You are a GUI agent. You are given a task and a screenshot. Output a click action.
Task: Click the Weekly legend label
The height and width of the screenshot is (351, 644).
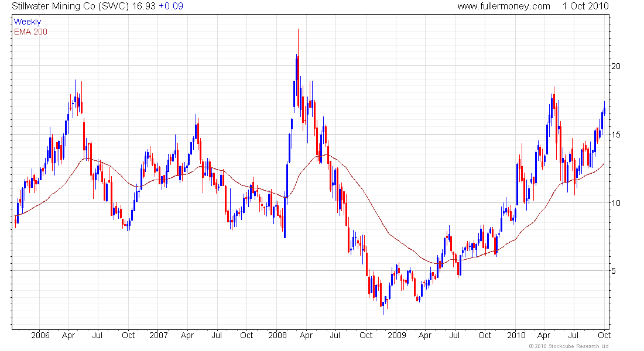pyautogui.click(x=28, y=22)
